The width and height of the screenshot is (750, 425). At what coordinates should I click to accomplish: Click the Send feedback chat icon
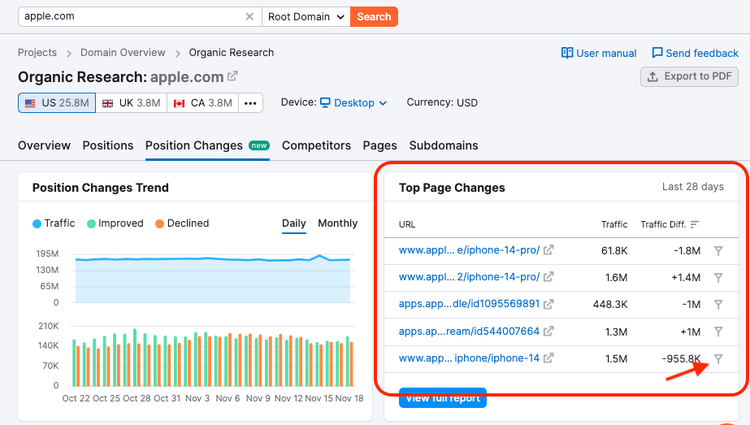(x=657, y=53)
